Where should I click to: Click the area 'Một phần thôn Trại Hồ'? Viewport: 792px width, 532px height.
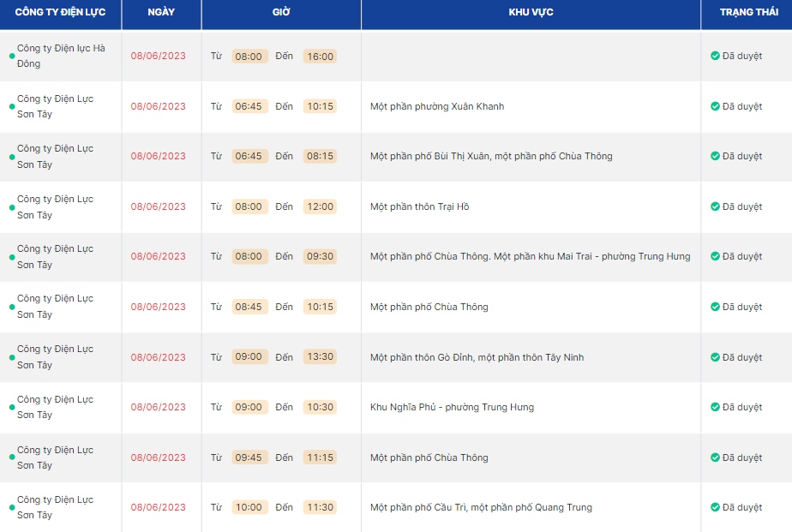click(x=419, y=206)
